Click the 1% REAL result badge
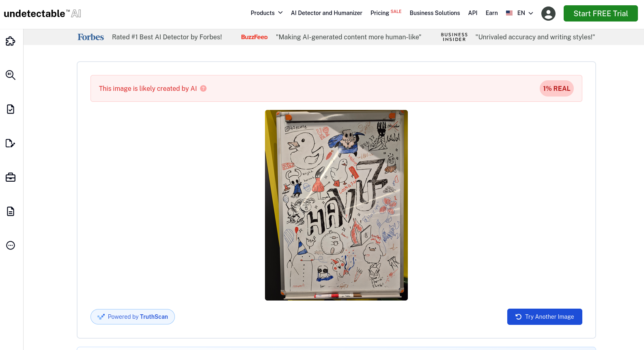Screen dimensions: 644x350 click(x=557, y=88)
